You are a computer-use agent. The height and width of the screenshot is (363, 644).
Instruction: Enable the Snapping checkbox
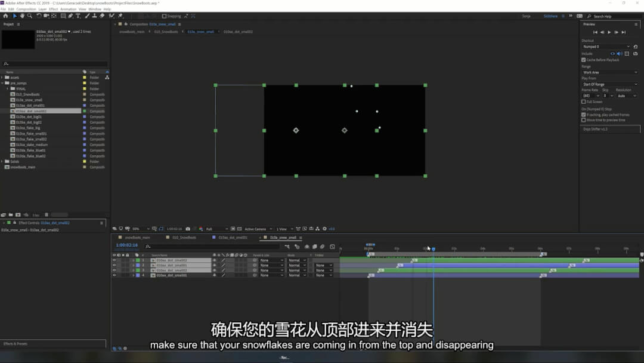click(165, 16)
